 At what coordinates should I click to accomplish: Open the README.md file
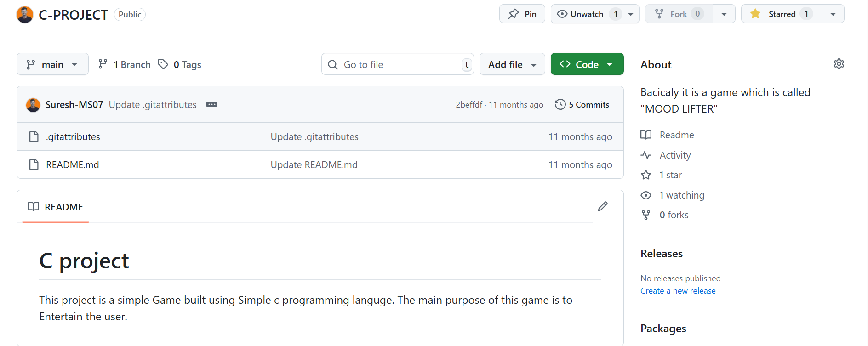(72, 165)
